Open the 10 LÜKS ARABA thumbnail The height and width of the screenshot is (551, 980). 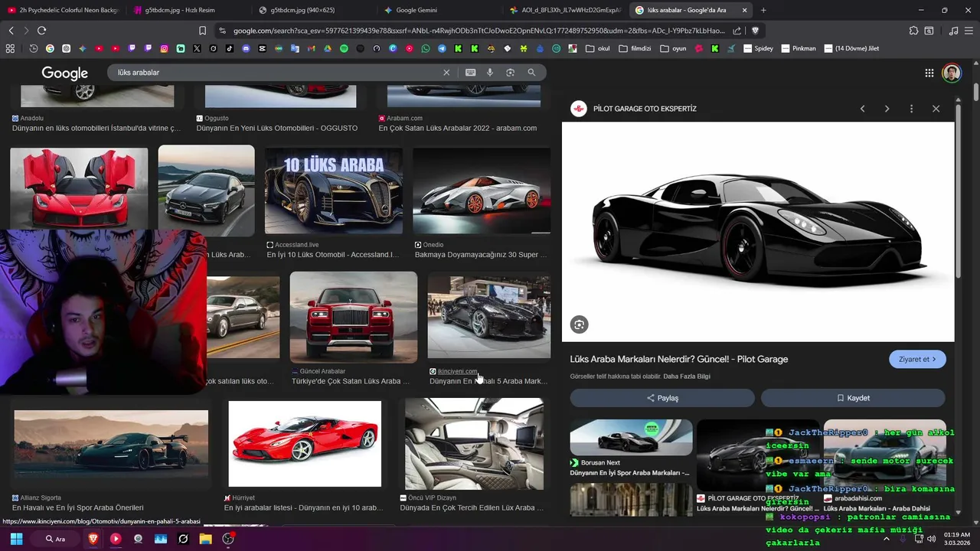tap(334, 191)
